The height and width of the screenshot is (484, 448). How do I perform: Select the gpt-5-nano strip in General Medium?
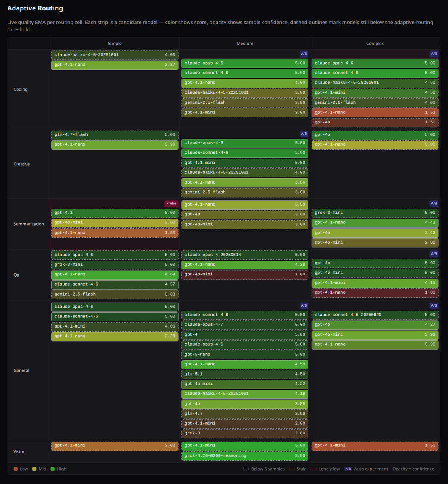[x=245, y=355]
